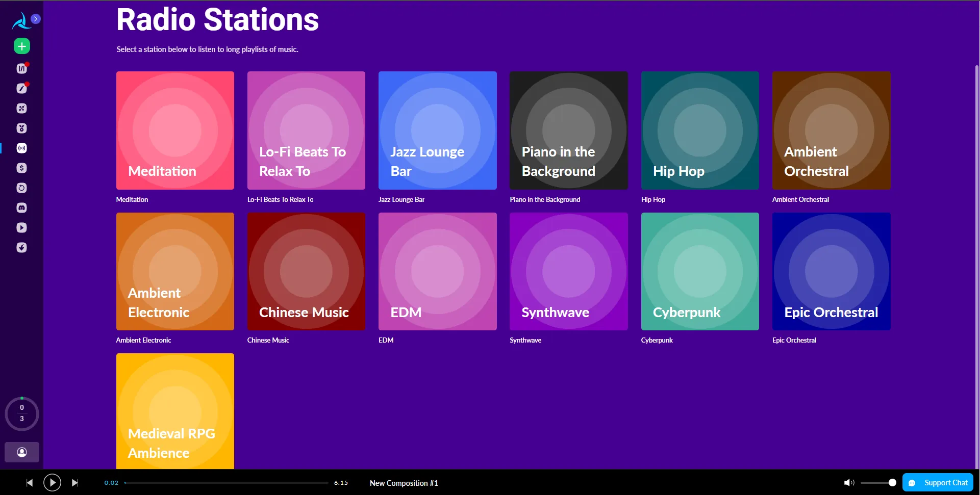Open Support Chat
Screen dimensions: 980x495
tap(938, 483)
